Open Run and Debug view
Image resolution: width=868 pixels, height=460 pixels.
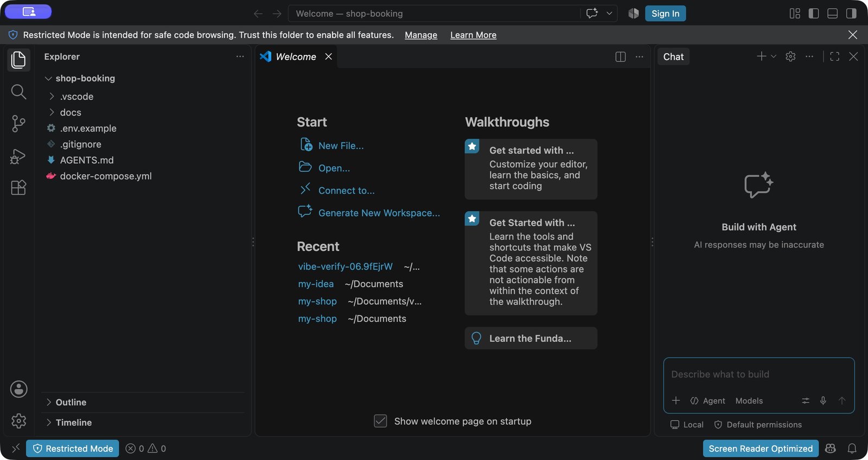click(x=18, y=156)
